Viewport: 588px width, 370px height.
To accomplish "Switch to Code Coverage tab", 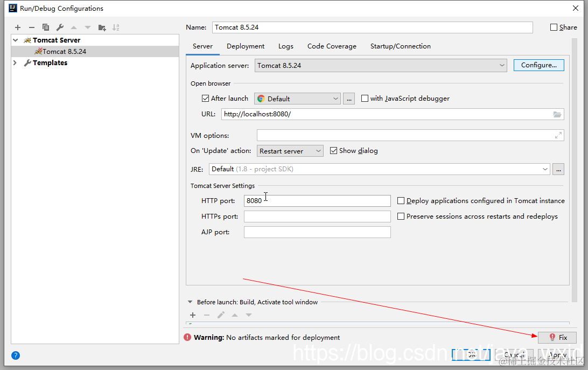I will [x=332, y=46].
